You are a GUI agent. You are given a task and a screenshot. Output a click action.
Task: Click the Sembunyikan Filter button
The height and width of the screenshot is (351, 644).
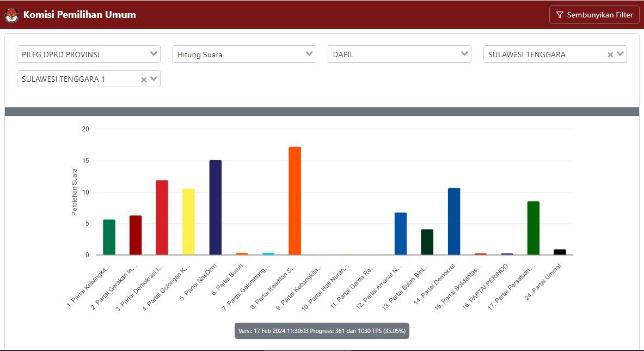[x=594, y=15]
